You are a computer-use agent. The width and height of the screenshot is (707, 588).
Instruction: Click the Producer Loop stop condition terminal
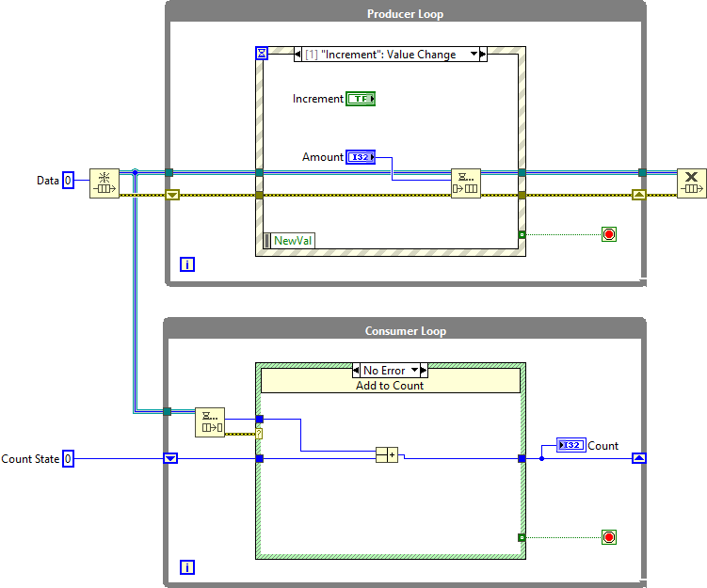(x=609, y=234)
